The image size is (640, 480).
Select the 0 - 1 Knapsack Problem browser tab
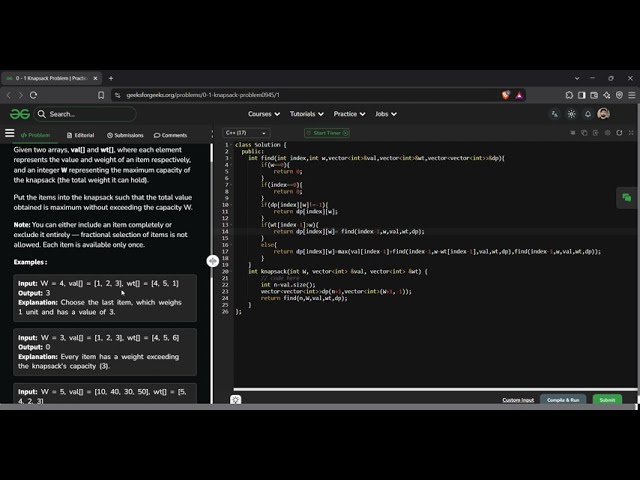pos(51,78)
